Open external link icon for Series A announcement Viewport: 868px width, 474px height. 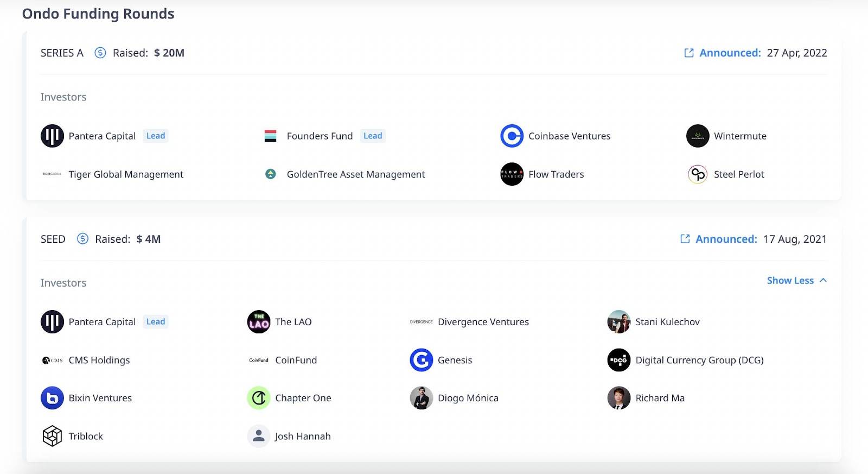(x=689, y=53)
